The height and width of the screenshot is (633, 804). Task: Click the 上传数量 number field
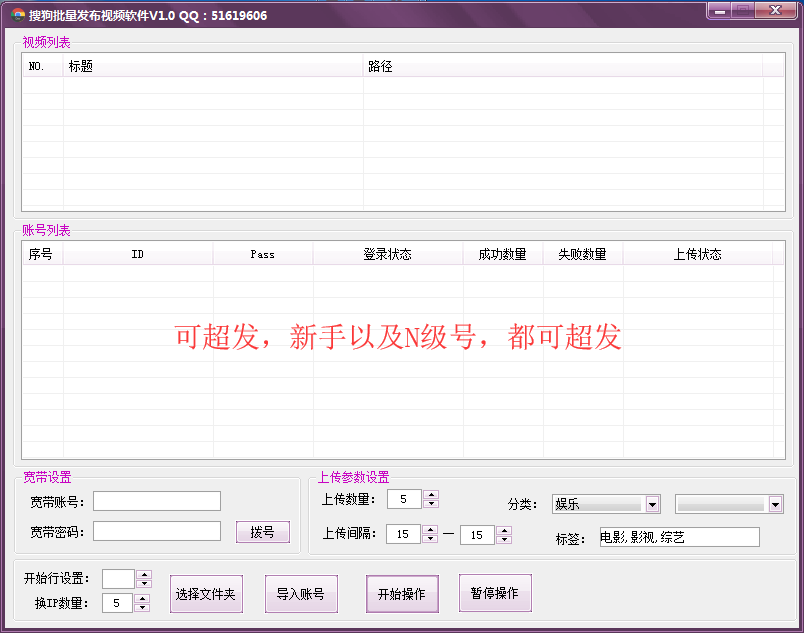point(405,499)
